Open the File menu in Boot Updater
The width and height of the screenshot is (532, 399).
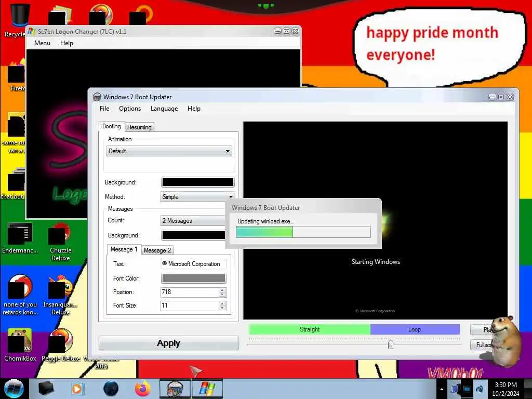(104, 109)
